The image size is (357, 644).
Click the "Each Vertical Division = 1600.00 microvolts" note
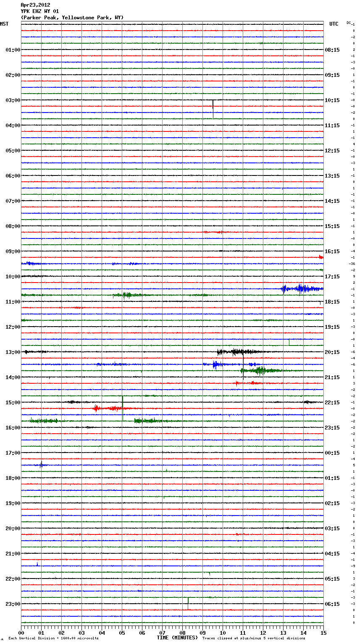pos(53,638)
